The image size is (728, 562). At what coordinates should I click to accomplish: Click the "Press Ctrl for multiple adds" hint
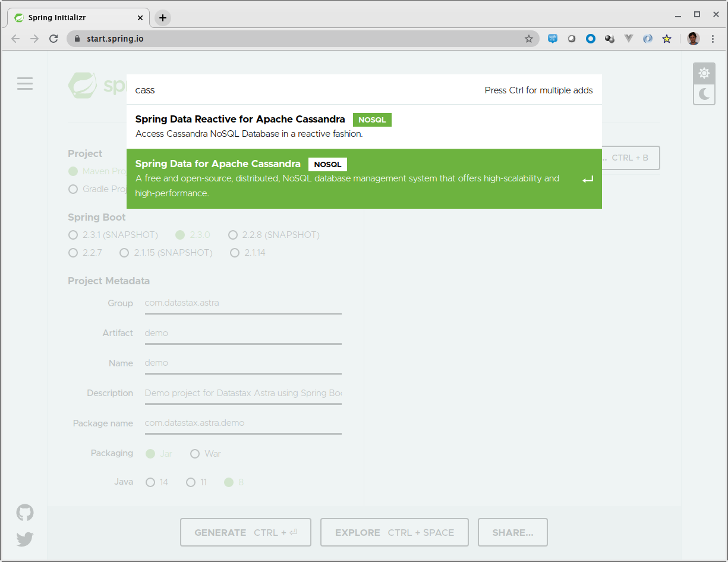click(x=538, y=90)
